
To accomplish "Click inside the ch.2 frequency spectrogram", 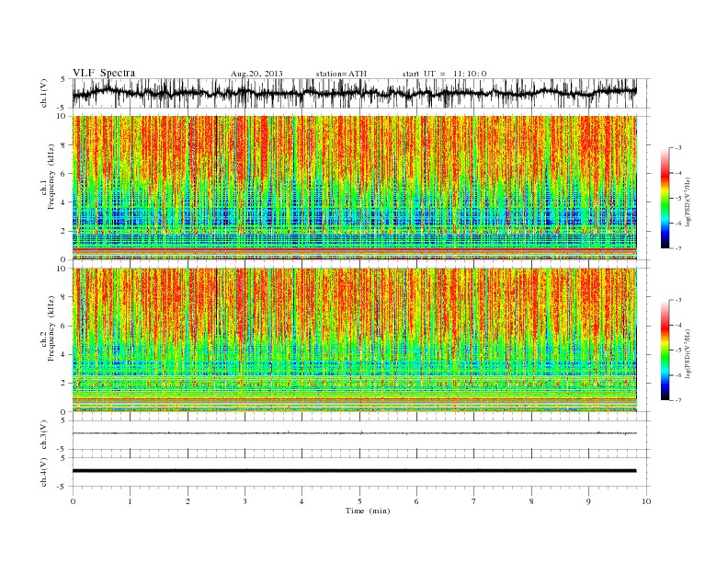I will click(x=355, y=340).
